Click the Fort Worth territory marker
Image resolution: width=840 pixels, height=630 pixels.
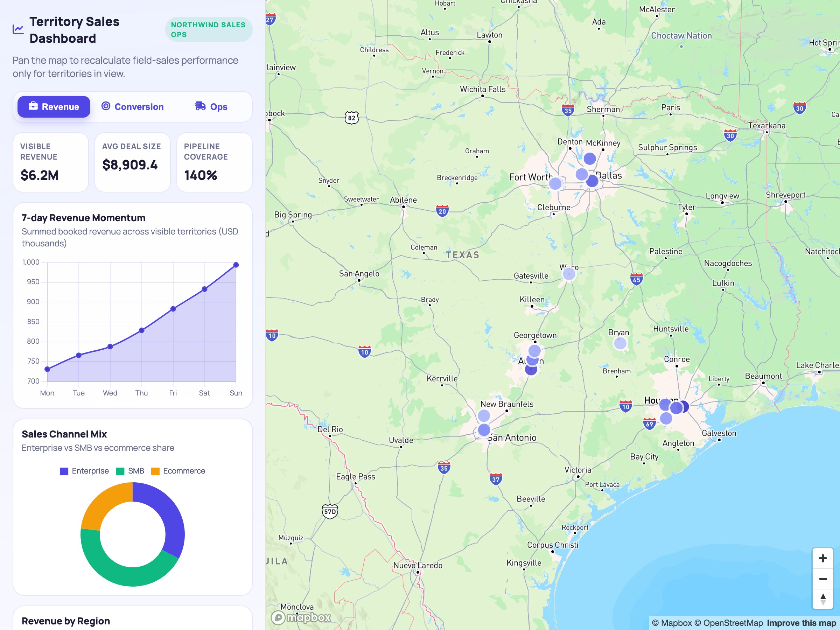pyautogui.click(x=555, y=183)
